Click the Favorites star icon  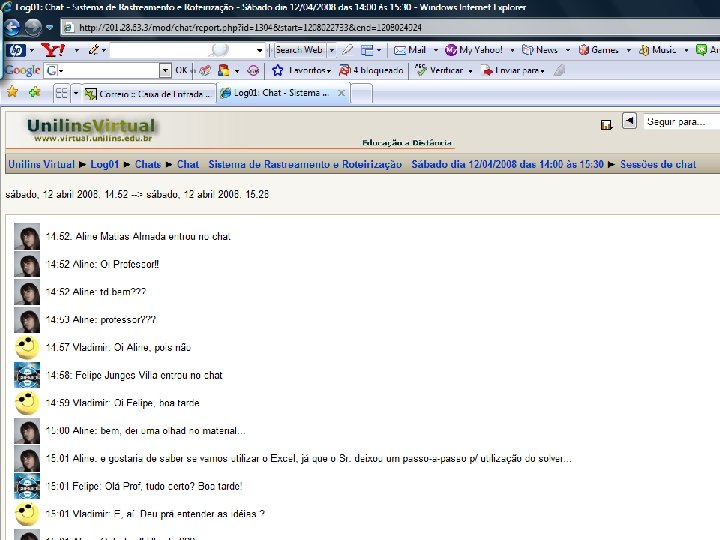[12, 92]
